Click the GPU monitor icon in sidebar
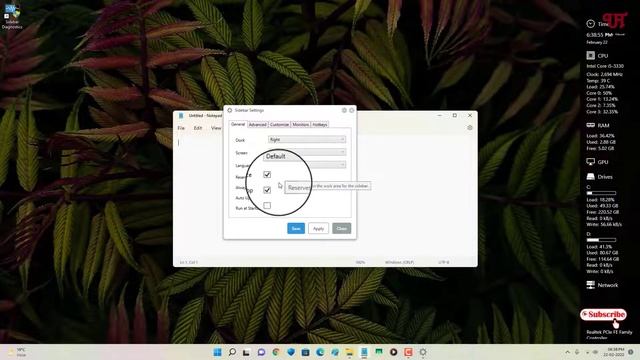 click(590, 162)
